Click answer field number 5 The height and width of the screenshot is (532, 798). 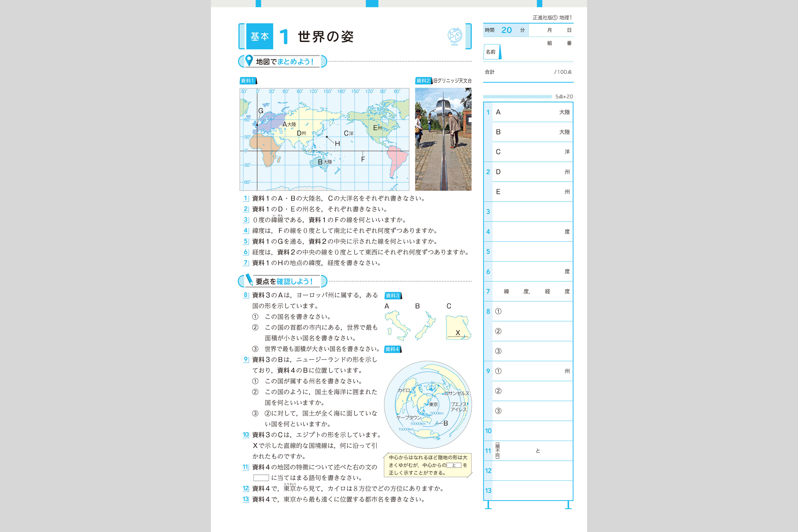(x=532, y=252)
